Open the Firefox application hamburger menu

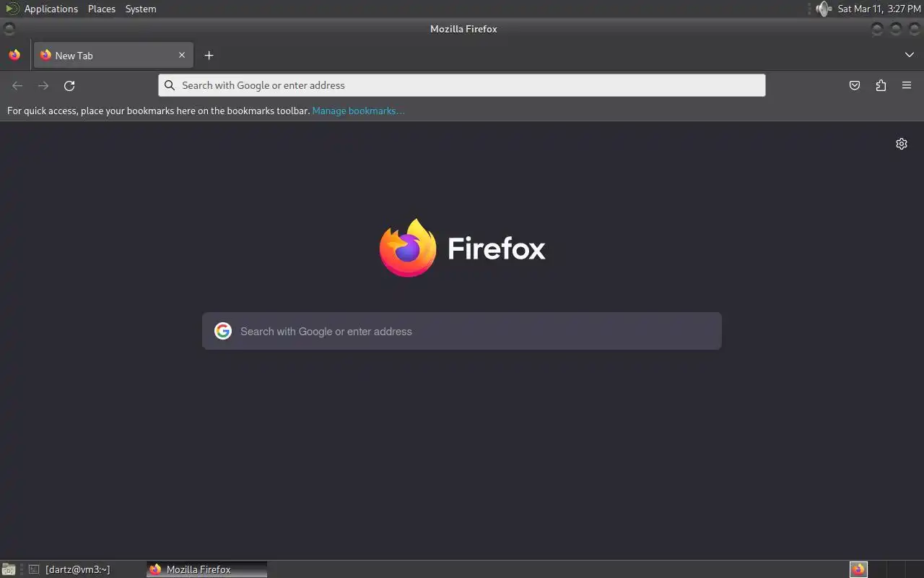pos(907,85)
